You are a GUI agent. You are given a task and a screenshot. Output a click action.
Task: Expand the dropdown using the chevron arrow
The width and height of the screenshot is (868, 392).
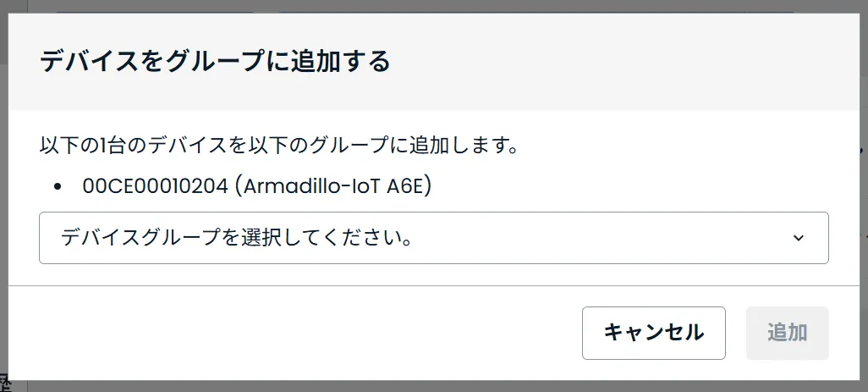point(798,238)
